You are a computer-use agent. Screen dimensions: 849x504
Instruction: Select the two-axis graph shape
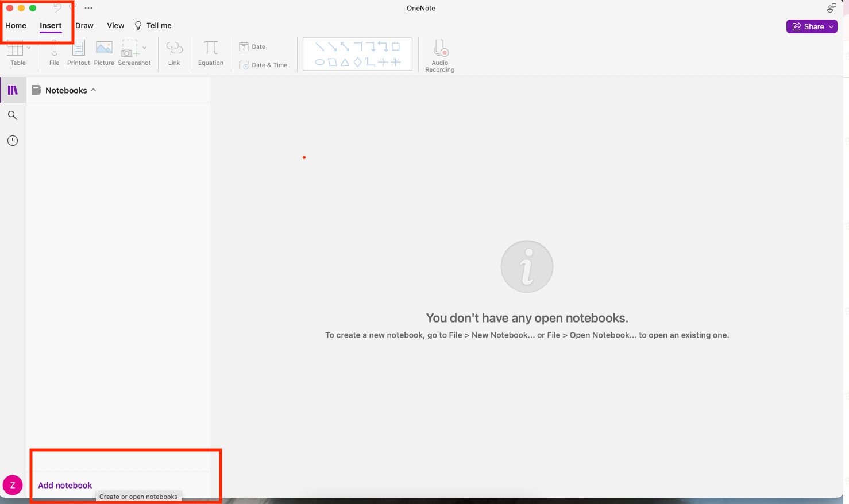coord(371,62)
